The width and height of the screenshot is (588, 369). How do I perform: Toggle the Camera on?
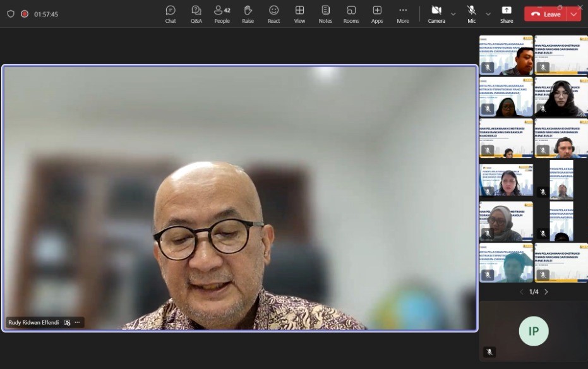point(436,14)
